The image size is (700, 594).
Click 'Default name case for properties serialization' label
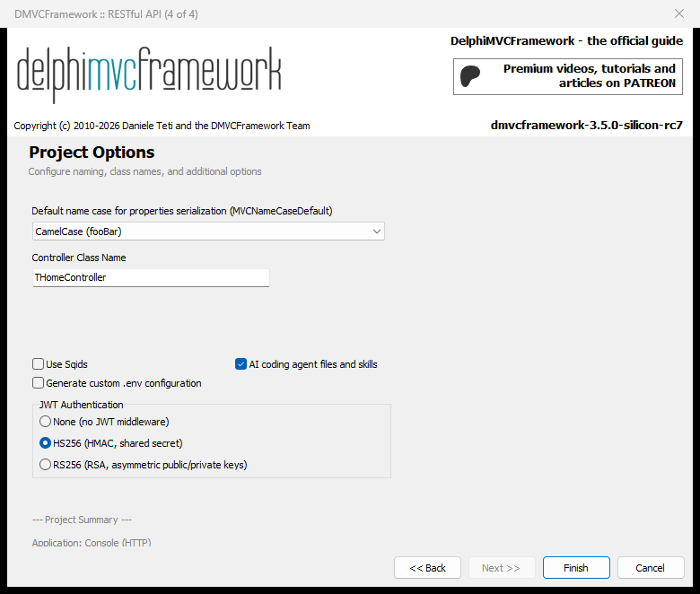click(x=181, y=211)
